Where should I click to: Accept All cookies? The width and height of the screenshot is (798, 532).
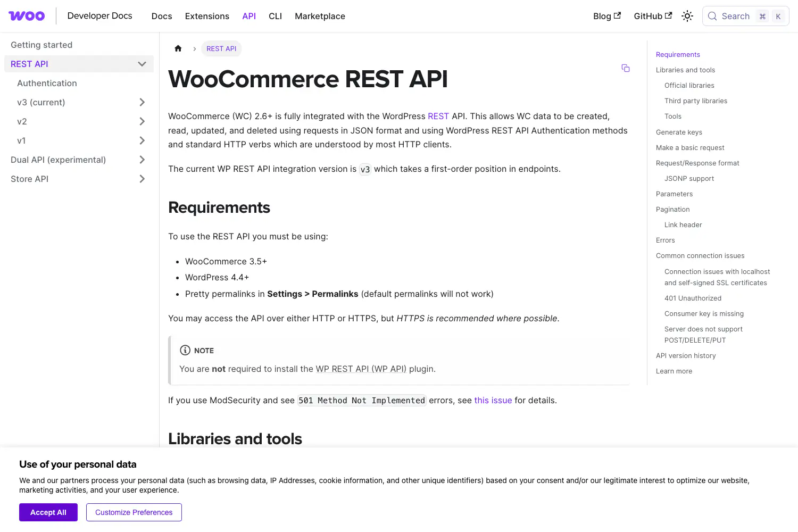click(x=48, y=512)
